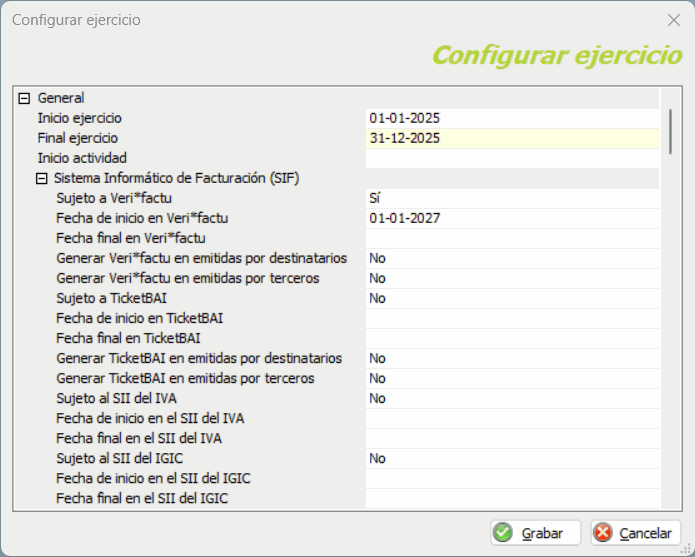
Task: Click the Inicio ejercicio date 01-01-2025
Action: 512,118
